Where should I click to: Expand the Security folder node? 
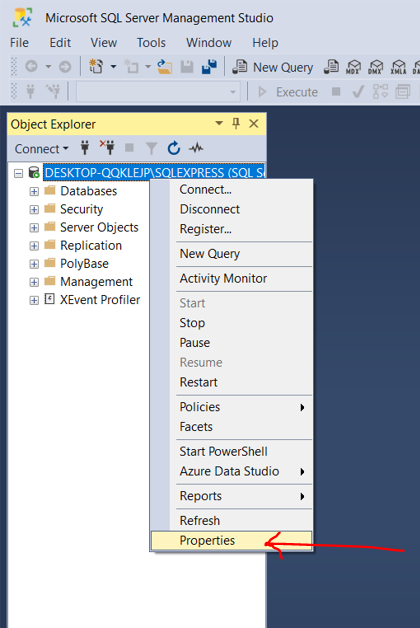click(34, 209)
